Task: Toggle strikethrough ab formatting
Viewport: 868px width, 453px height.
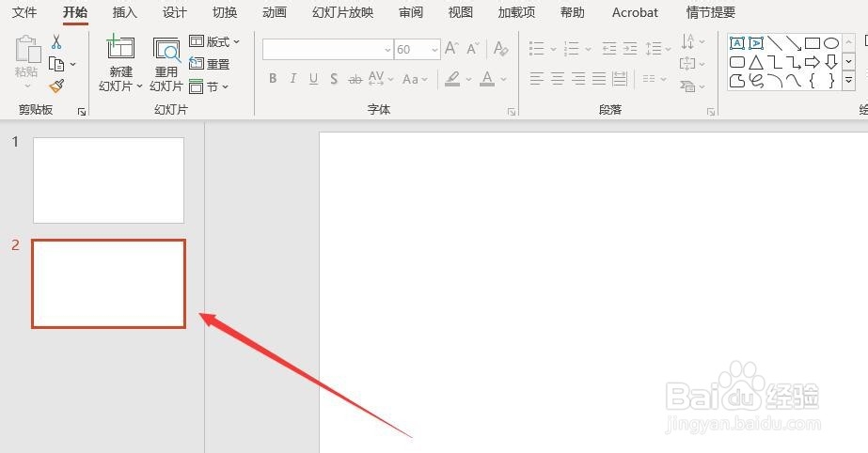Action: 355,79
